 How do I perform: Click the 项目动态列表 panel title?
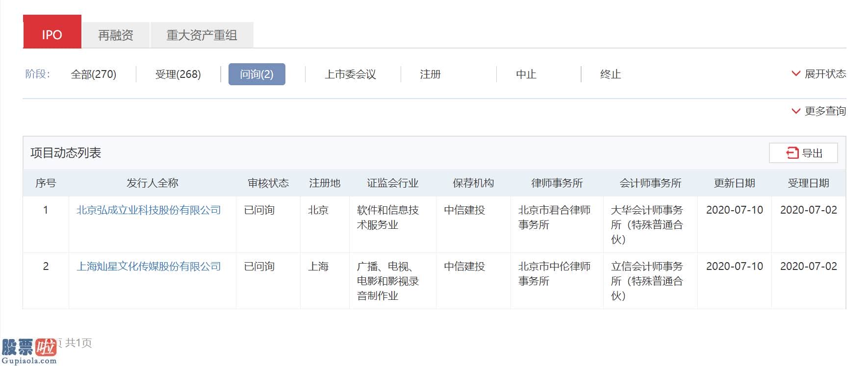pos(66,153)
